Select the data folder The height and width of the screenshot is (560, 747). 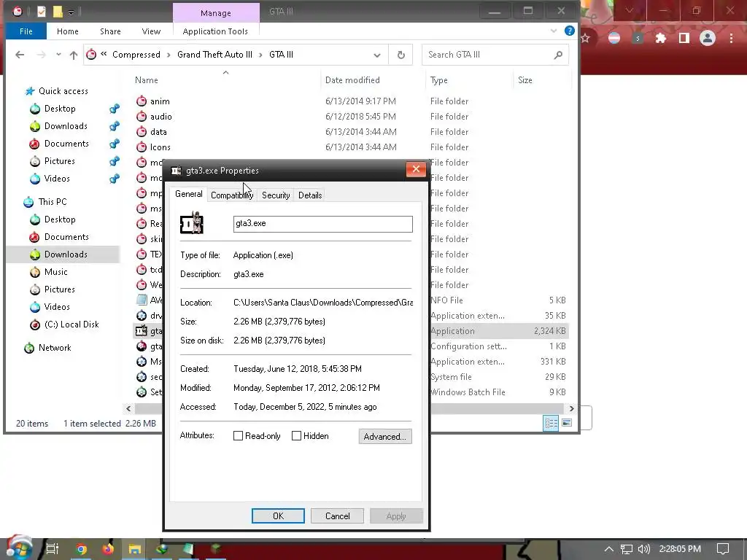[x=158, y=132]
